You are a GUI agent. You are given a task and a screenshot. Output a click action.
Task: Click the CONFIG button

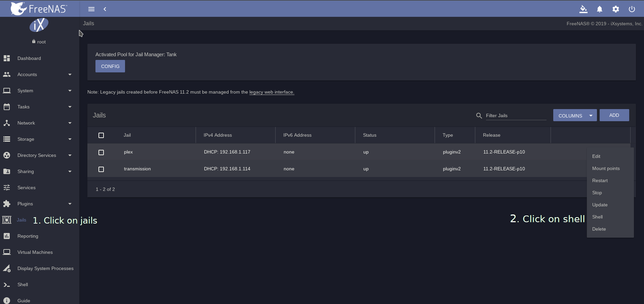[110, 66]
